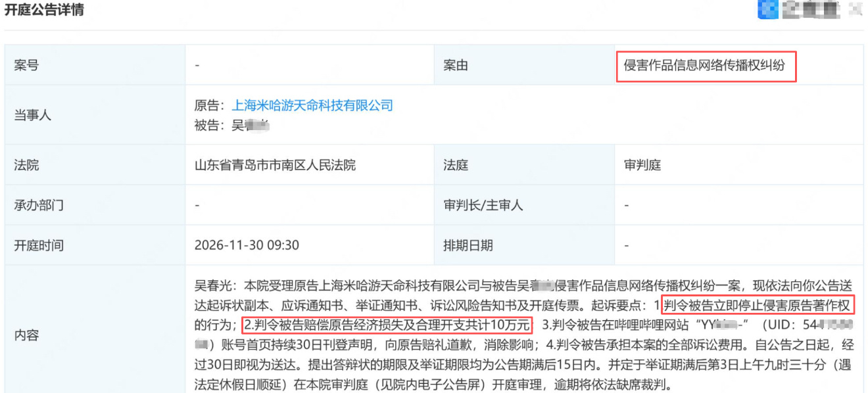Click the defendant 被告 name line

point(233,125)
